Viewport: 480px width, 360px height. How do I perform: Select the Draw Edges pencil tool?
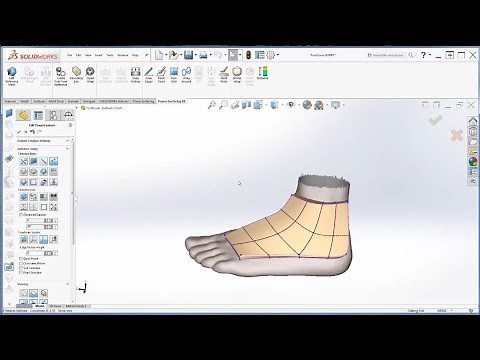coord(149,74)
